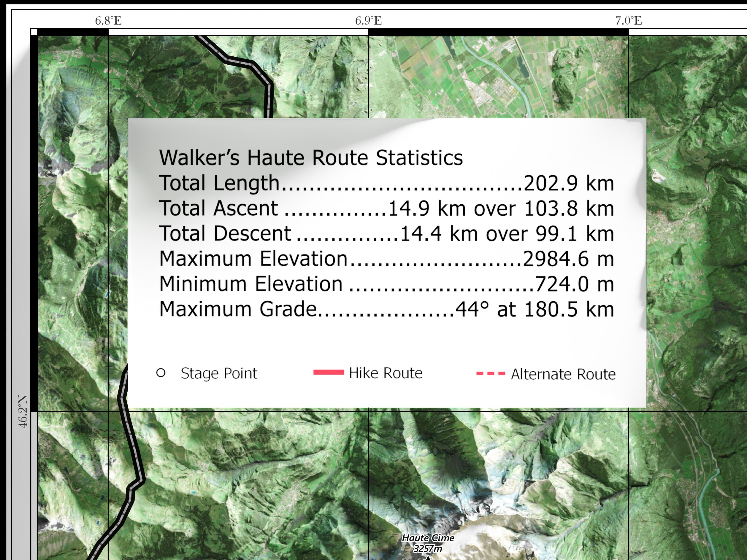Click the Maximum Elevation 2984.6 m value
747x560 pixels.
pos(568,259)
